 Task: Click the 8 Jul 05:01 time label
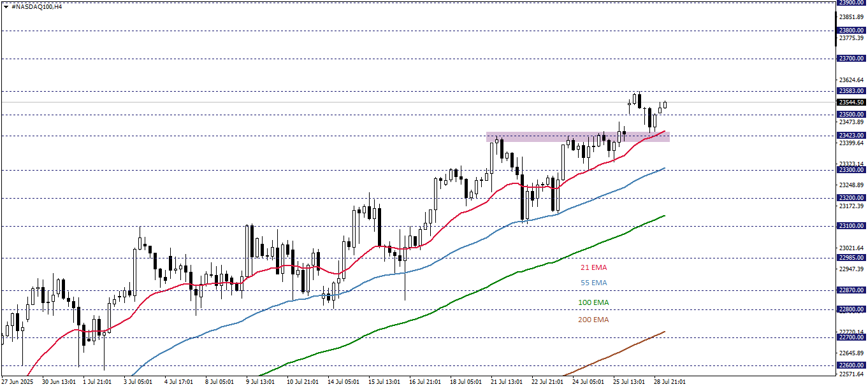coord(219,383)
